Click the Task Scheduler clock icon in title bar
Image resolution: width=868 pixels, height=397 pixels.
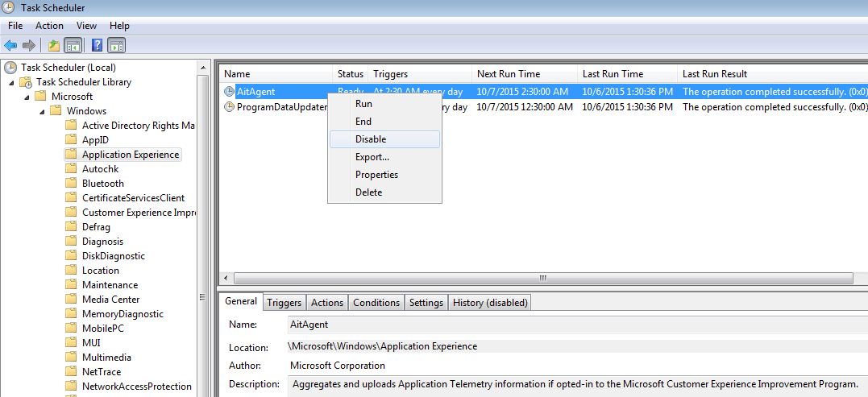pos(8,8)
